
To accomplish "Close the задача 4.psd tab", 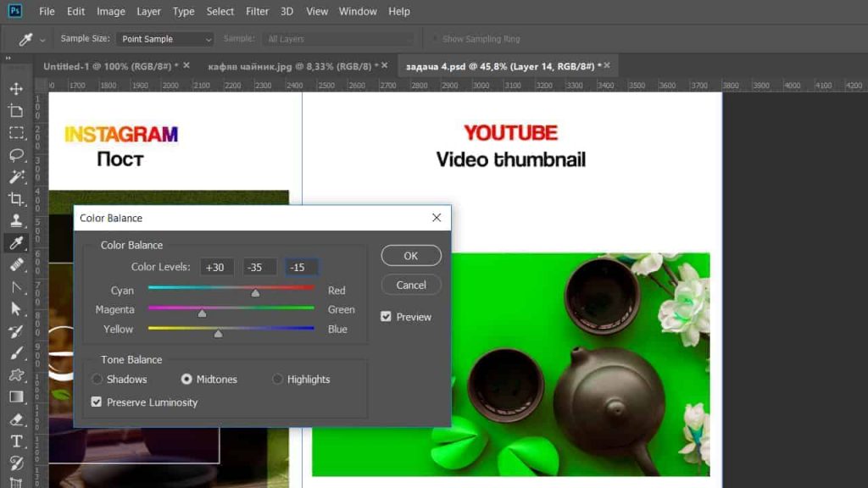I will pos(607,65).
